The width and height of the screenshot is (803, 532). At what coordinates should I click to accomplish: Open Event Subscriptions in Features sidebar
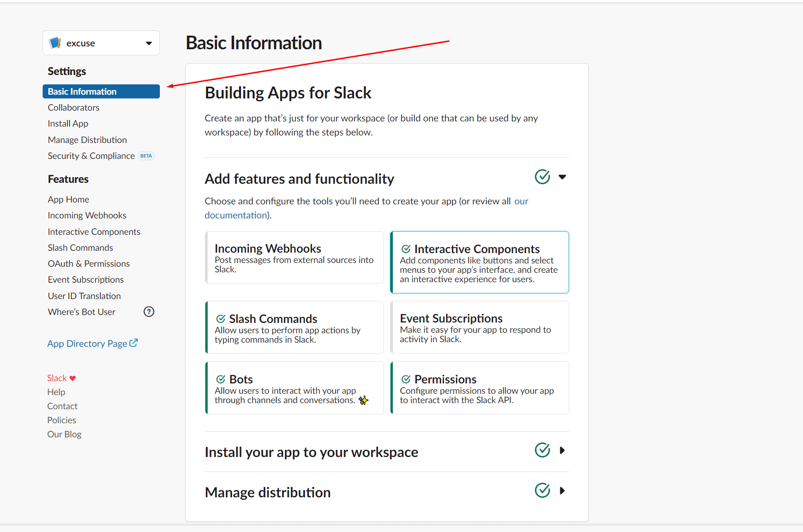[86, 279]
